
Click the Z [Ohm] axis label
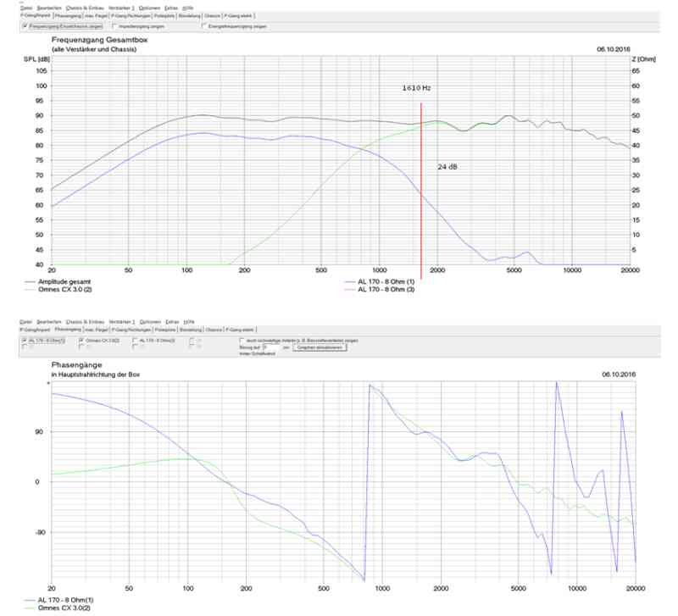(643, 58)
